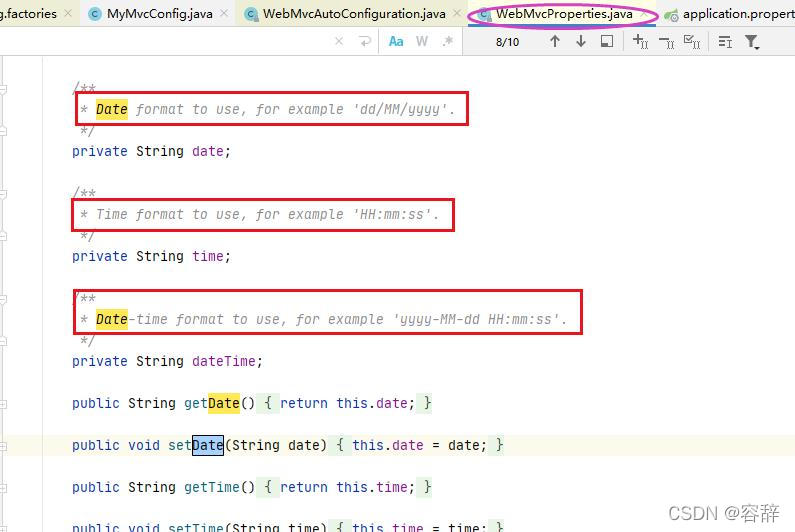This screenshot has height=532, width=795.
Task: Toggle Regex (.*) option in the find bar
Action: tap(447, 42)
